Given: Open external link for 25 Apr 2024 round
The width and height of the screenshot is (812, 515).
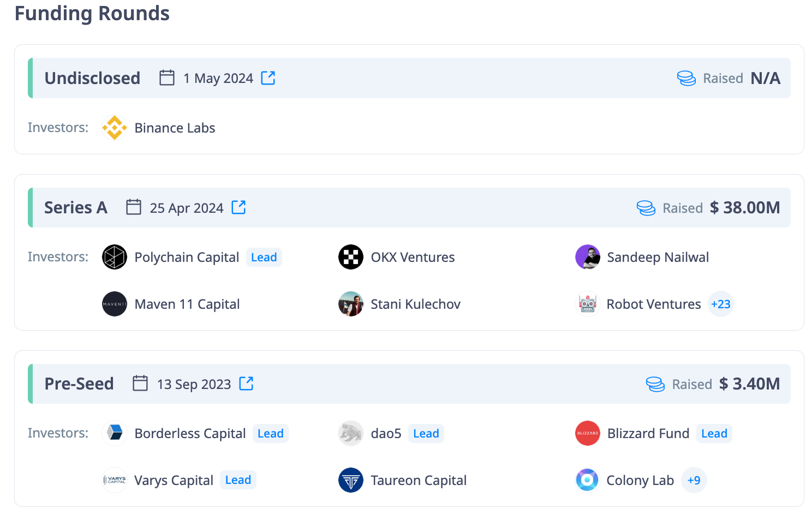Looking at the screenshot, I should pyautogui.click(x=238, y=207).
